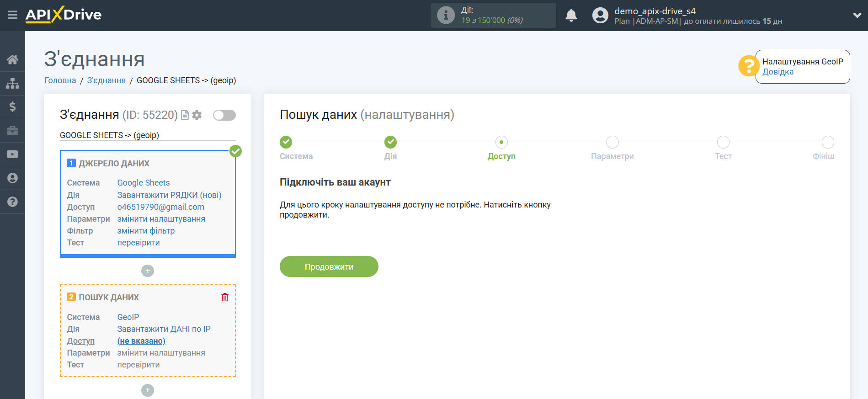Click the 19 з 150'000 actions counter
Screen dimensions: 868x399
pyautogui.click(x=492, y=20)
